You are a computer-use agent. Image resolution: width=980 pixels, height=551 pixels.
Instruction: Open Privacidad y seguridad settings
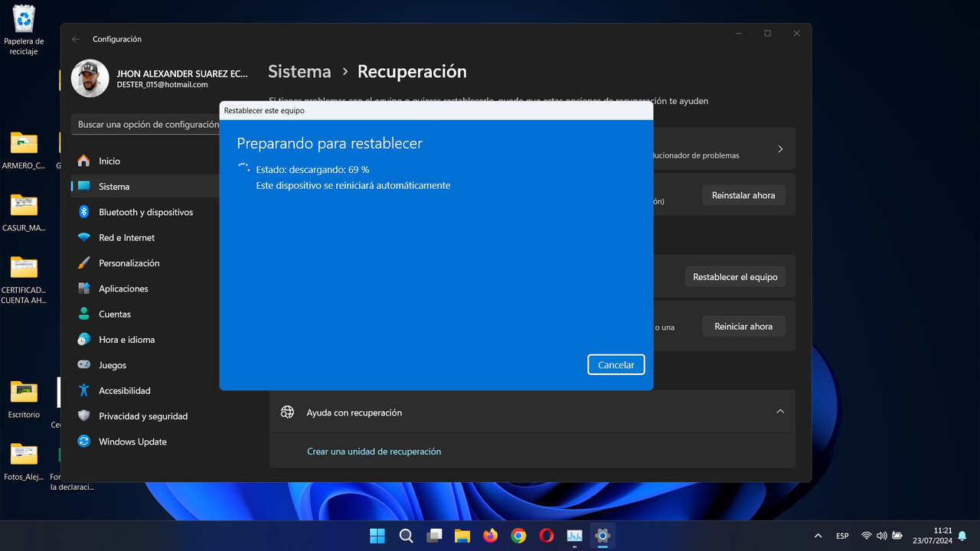pos(145,416)
